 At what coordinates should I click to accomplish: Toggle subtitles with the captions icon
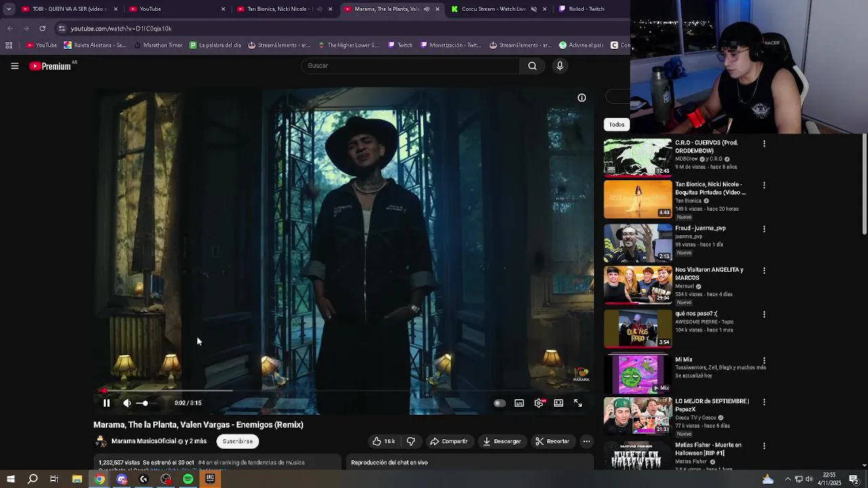(519, 403)
